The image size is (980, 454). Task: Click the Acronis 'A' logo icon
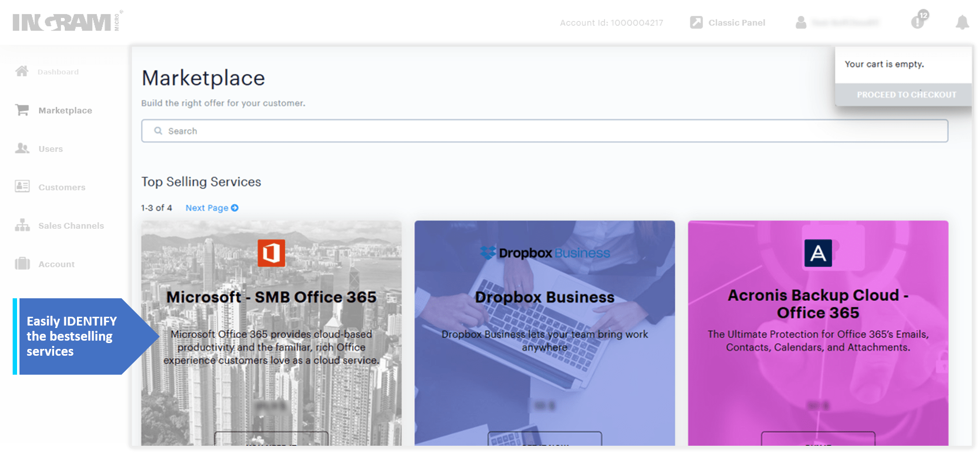point(818,253)
